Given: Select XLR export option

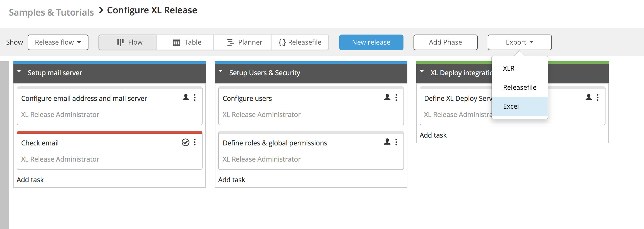Looking at the screenshot, I should [x=509, y=69].
